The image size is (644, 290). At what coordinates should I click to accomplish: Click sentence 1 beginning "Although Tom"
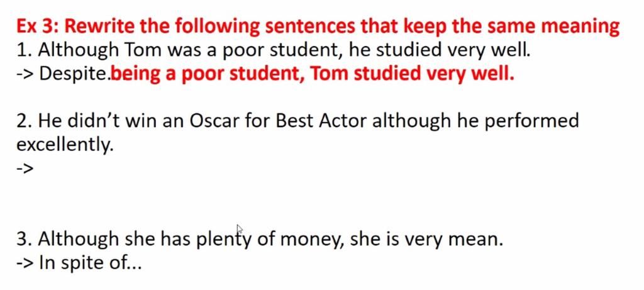point(274,50)
